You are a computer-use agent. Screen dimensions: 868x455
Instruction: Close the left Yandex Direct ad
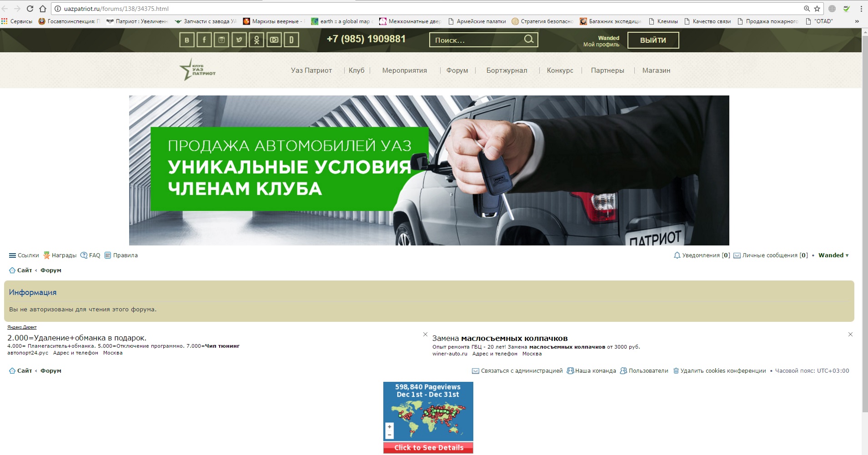(x=425, y=335)
